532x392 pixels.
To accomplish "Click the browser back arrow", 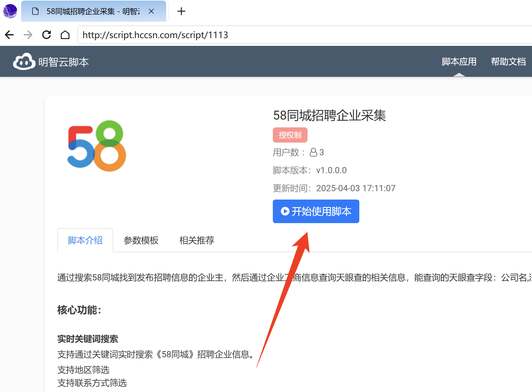I will click(9, 35).
